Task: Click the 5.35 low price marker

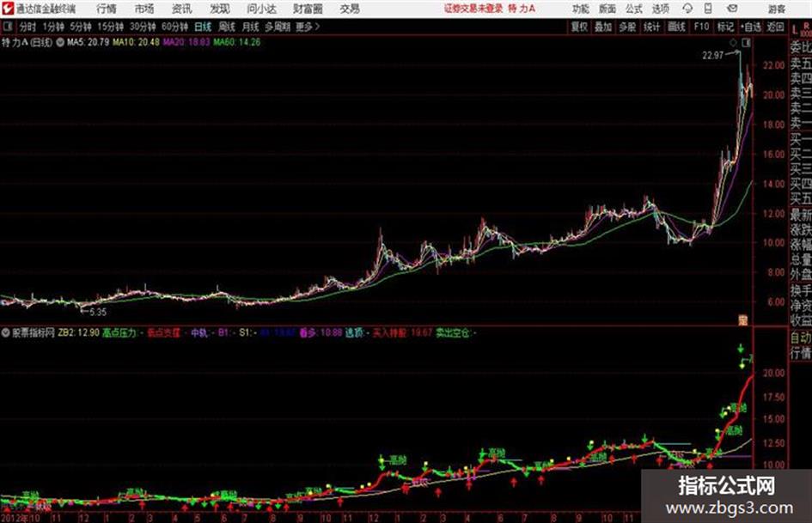Action: [x=97, y=313]
